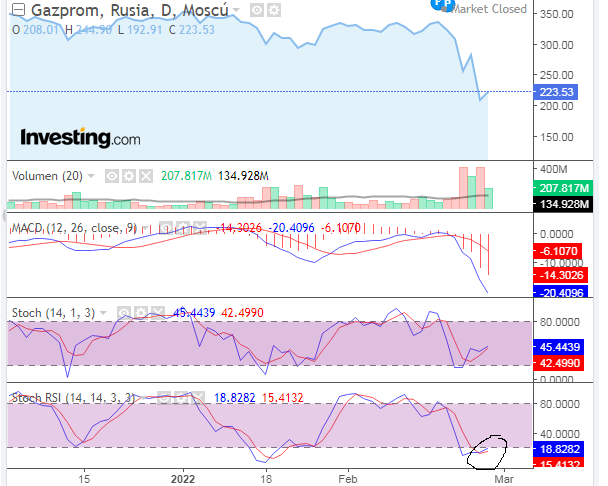The height and width of the screenshot is (486, 608).
Task: Toggle Gazprom main series visibility eye
Action: pyautogui.click(x=257, y=10)
